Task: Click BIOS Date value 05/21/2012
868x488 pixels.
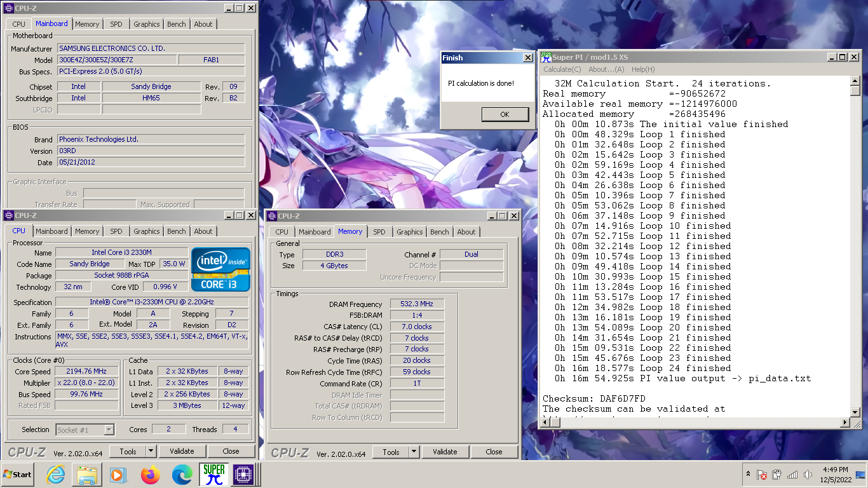Action: pos(151,163)
